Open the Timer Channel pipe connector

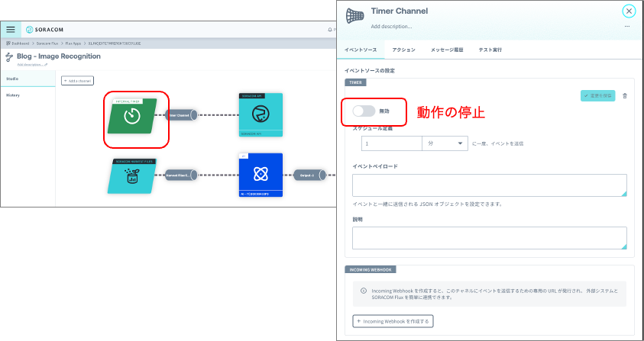click(x=181, y=115)
